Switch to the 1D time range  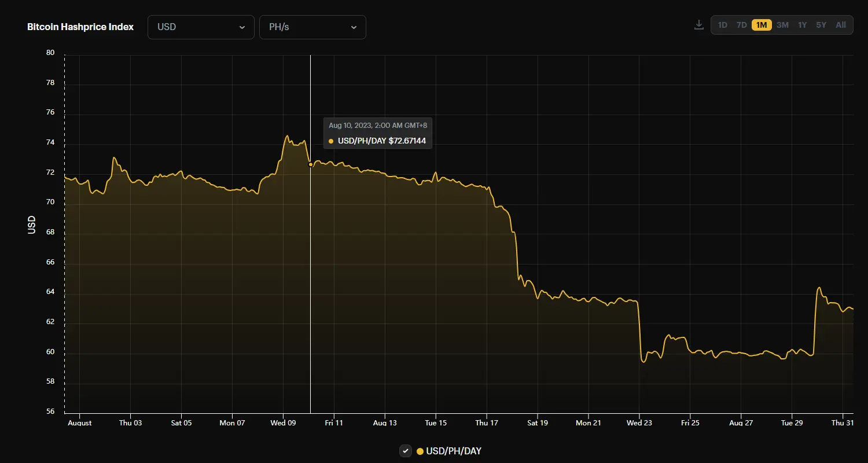pos(722,25)
